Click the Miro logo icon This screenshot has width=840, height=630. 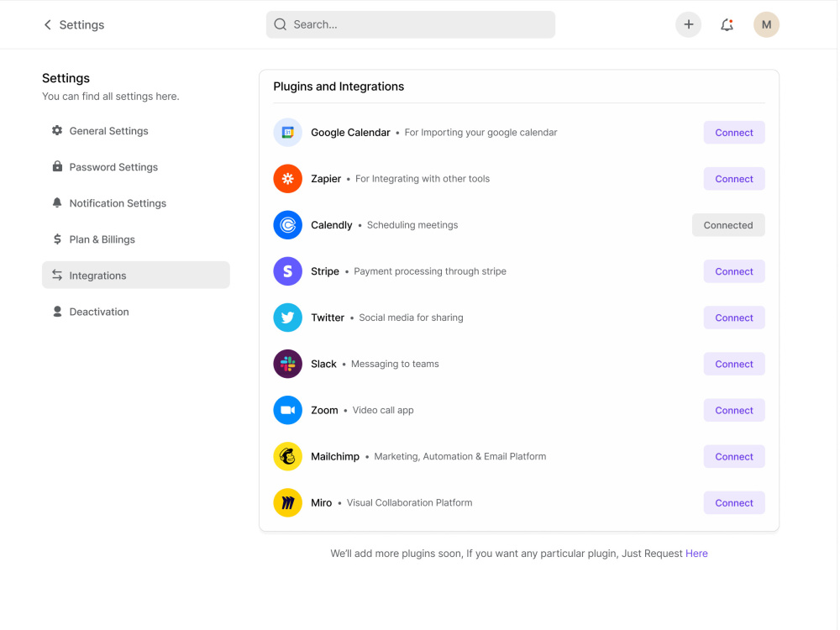point(287,503)
